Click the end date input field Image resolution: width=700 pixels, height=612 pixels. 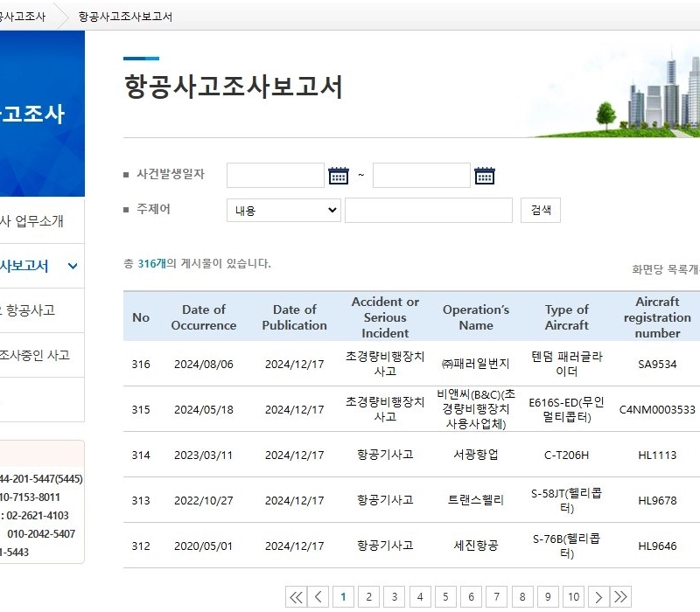coord(421,176)
